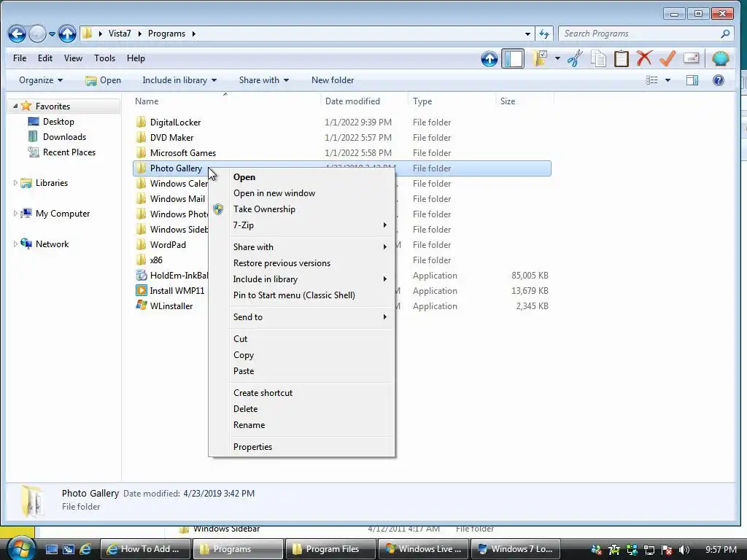Sort by the Date modified column header
This screenshot has height=560, width=747.
click(x=364, y=101)
